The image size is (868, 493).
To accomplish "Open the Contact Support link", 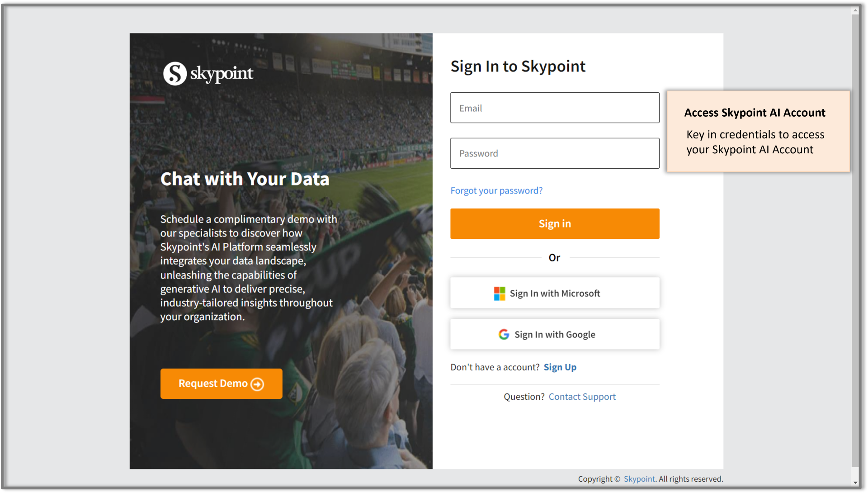I will (x=582, y=397).
